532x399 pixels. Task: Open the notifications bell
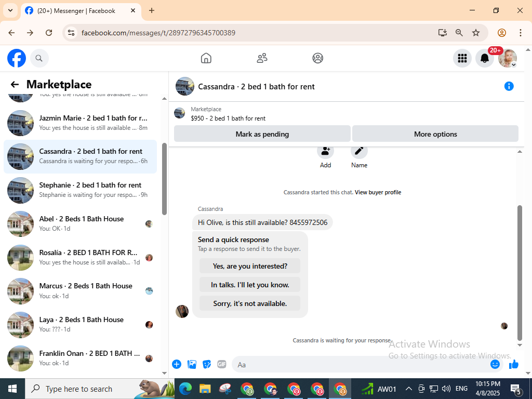coord(485,58)
